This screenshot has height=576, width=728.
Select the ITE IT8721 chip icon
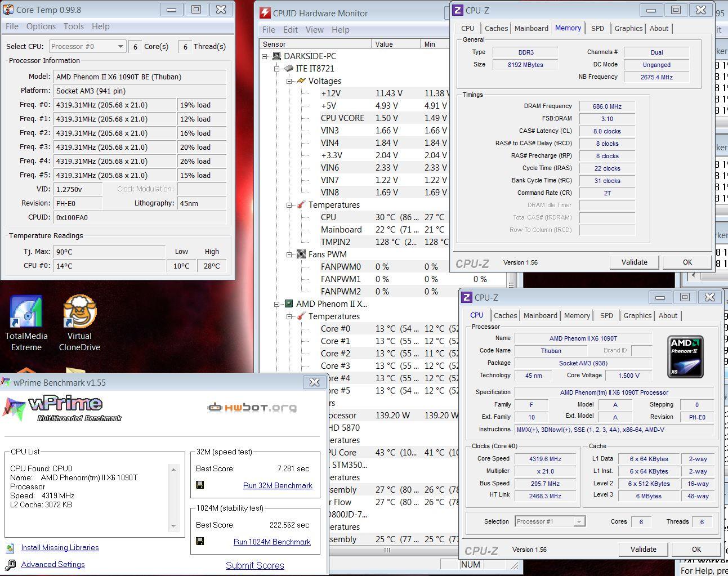[289, 69]
